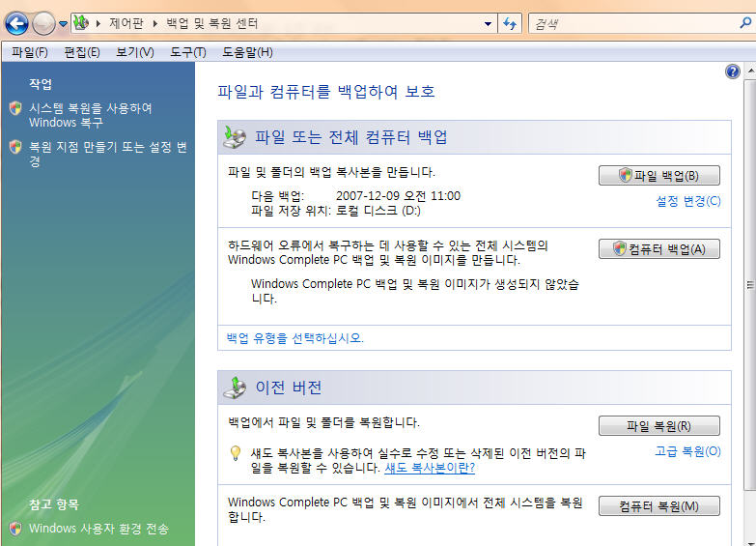756x546 pixels.
Task: Open the 파일(F) menu
Action: tap(30, 51)
